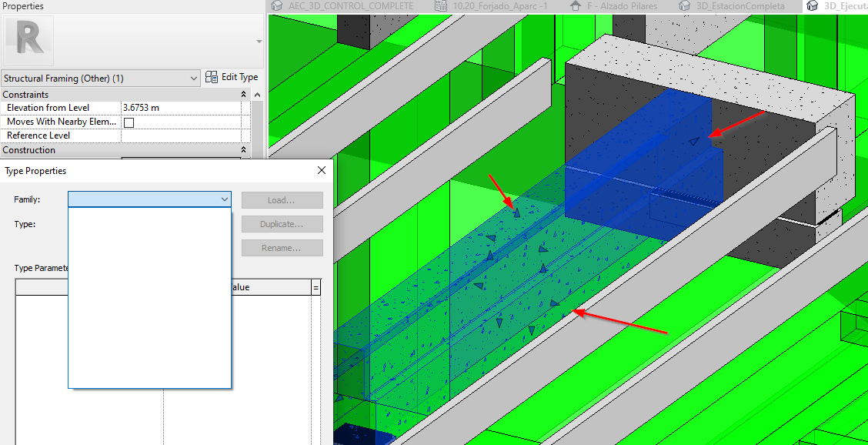Click the Revit family image in Properties palette

29,40
